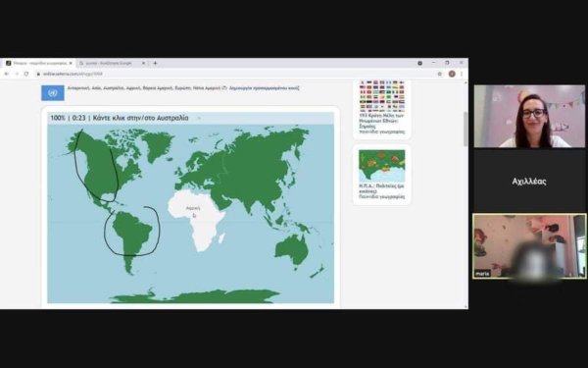Bookmark this page with the star icon
Screen dimensions: 588x368
click(x=439, y=74)
